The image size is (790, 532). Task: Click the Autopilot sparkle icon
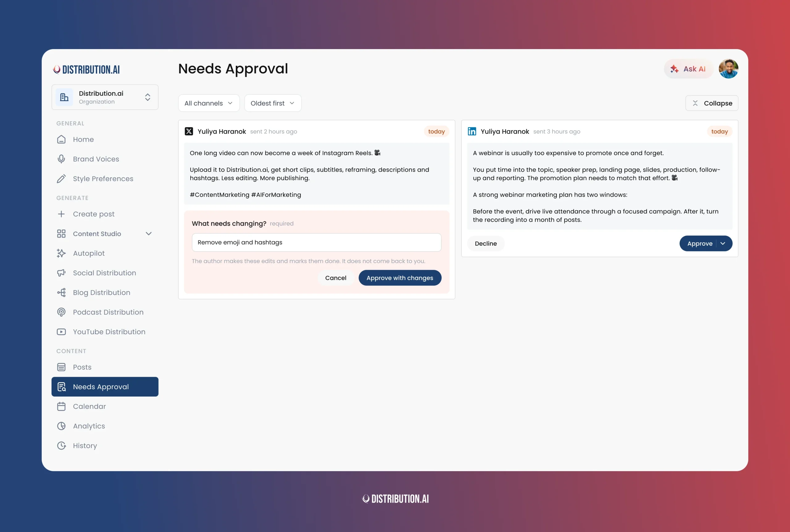pyautogui.click(x=61, y=253)
